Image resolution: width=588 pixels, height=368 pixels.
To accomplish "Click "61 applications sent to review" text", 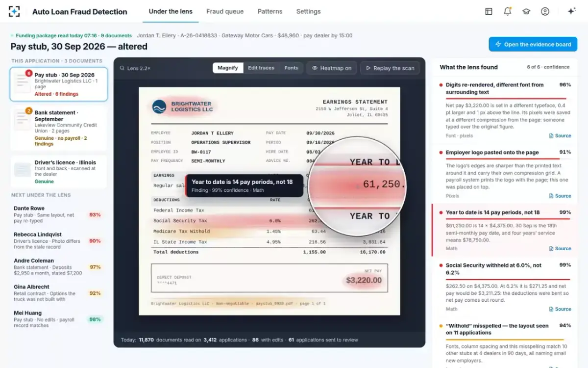I will (x=323, y=340).
